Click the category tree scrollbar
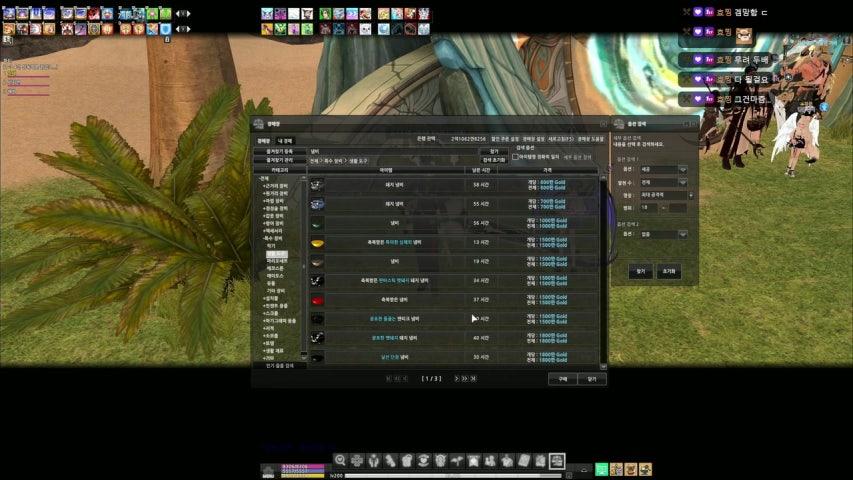The image size is (853, 480). [x=304, y=267]
